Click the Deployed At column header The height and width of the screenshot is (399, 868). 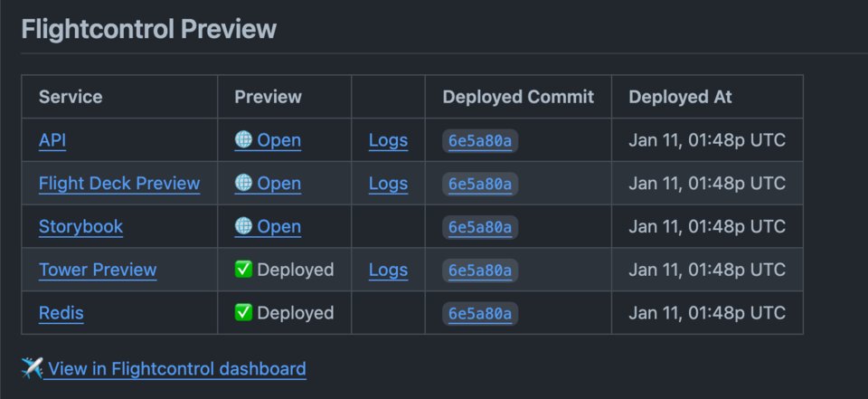pos(680,97)
